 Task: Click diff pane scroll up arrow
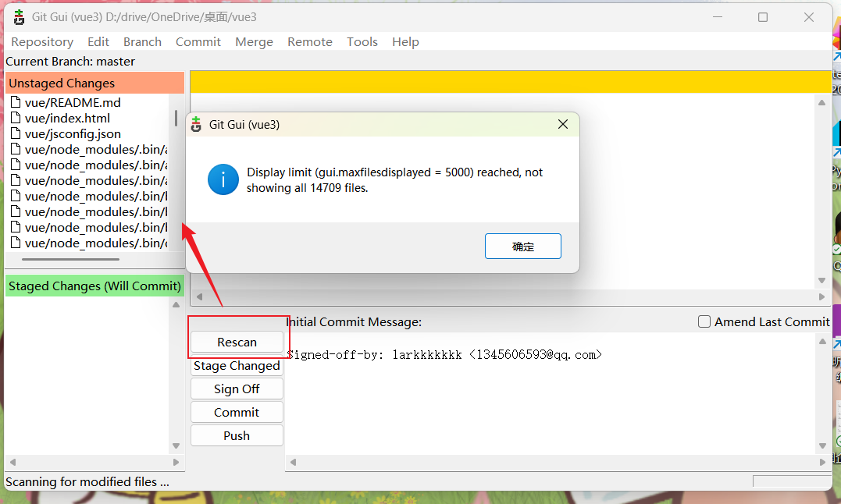(x=822, y=102)
